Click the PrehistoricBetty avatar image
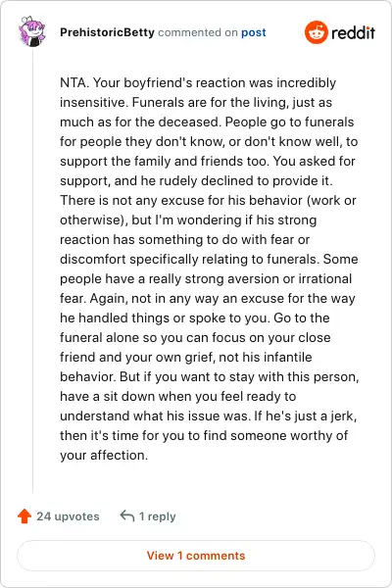This screenshot has height=588, width=392. click(32, 31)
